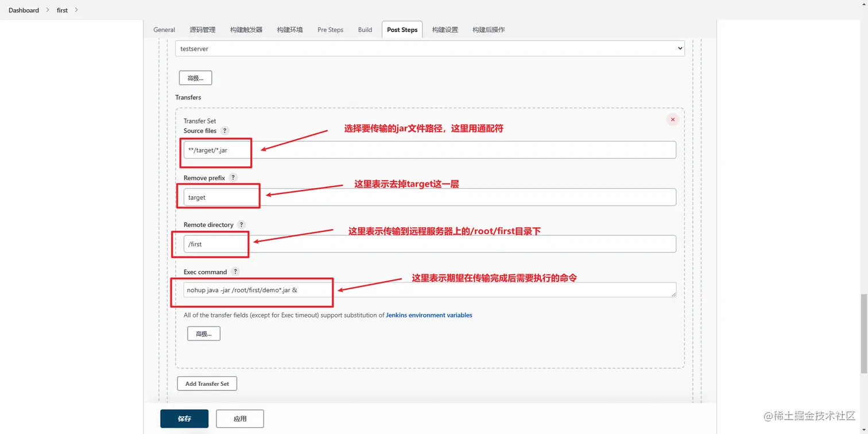This screenshot has width=868, height=434.
Task: Select the Post Steps tab
Action: pyautogui.click(x=402, y=30)
